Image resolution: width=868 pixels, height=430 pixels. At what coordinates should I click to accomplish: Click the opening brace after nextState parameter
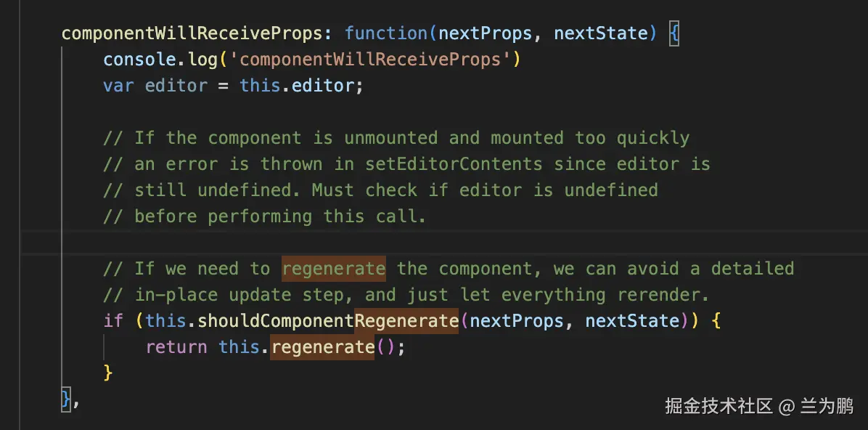point(673,34)
